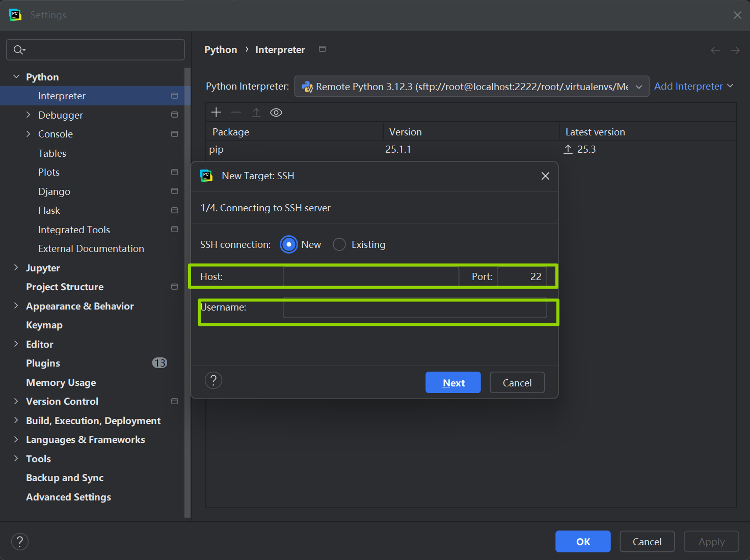Click project-level icon on Interpreter row
750x560 pixels.
click(174, 96)
